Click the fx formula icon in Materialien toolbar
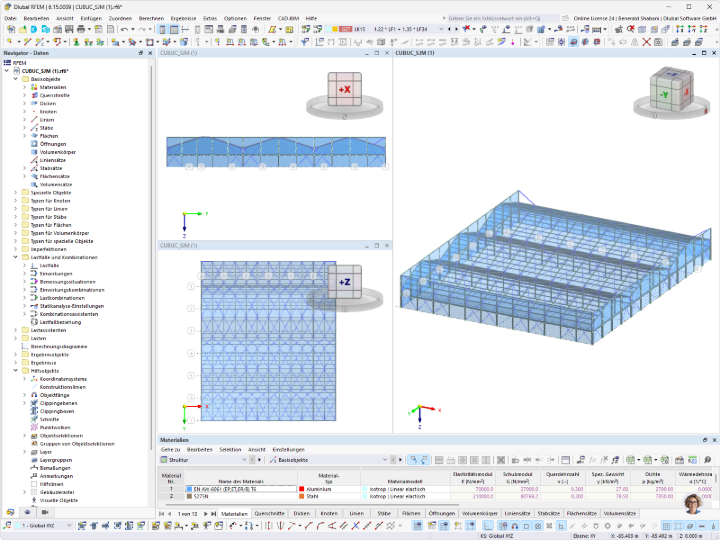This screenshot has width=720, height=540. [x=615, y=460]
